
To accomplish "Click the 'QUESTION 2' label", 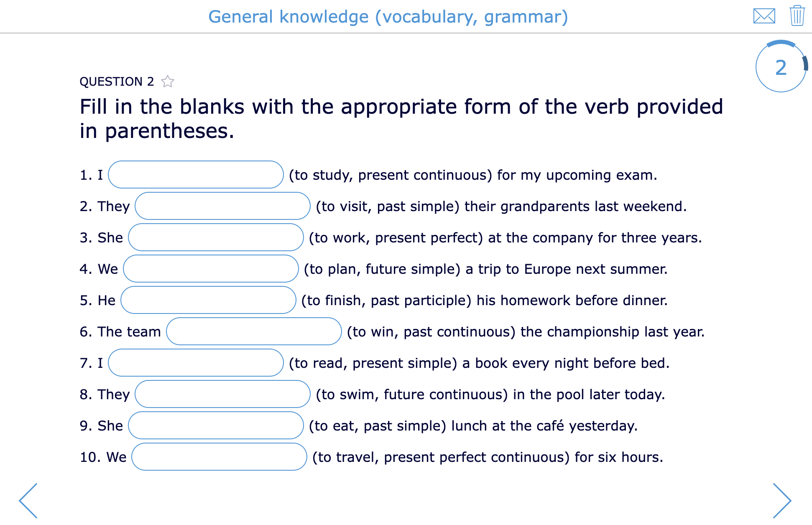I will tap(117, 82).
